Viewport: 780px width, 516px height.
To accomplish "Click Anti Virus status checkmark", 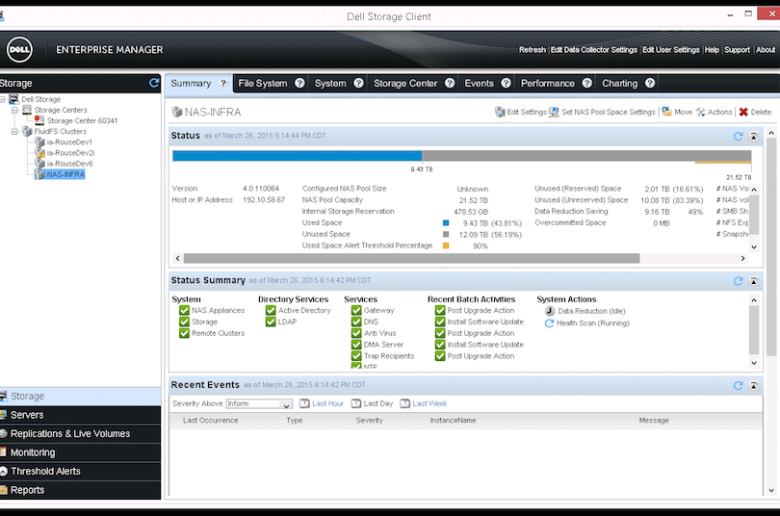I will tap(356, 333).
